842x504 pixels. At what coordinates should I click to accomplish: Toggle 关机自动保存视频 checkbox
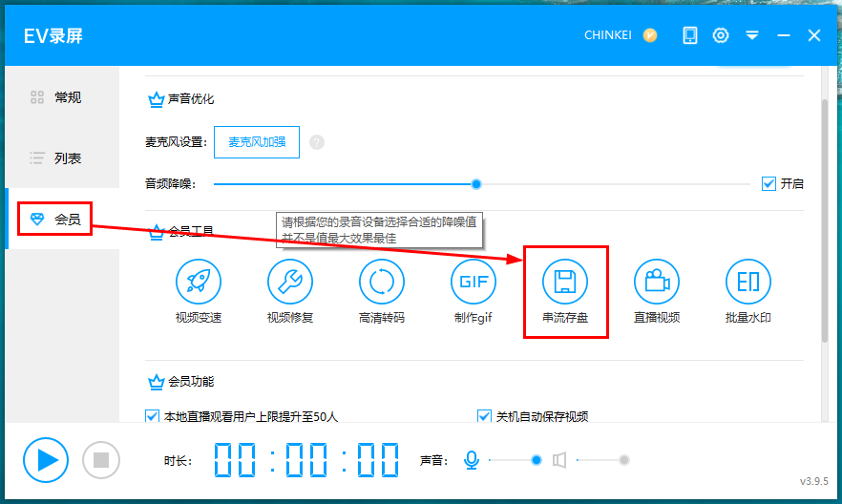click(x=484, y=416)
